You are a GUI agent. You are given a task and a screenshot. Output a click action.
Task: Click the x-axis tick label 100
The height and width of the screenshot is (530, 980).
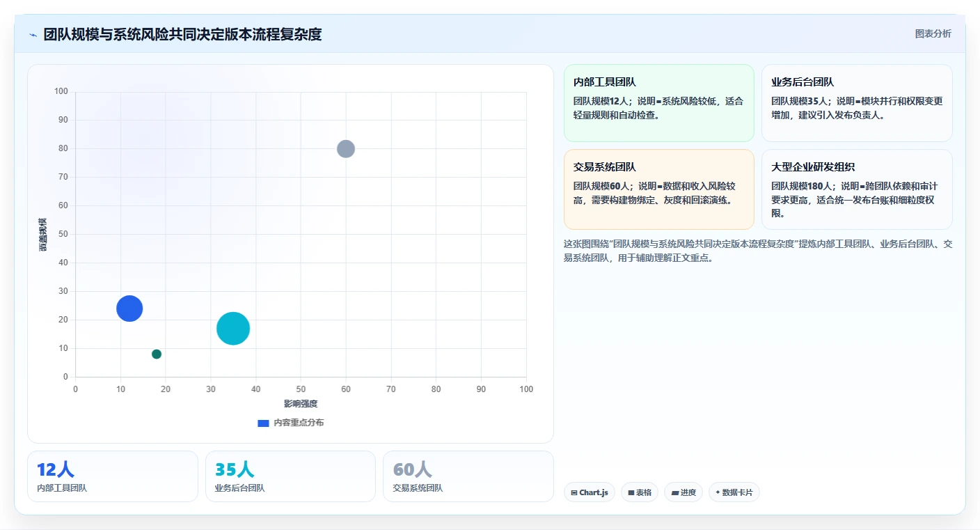point(526,389)
